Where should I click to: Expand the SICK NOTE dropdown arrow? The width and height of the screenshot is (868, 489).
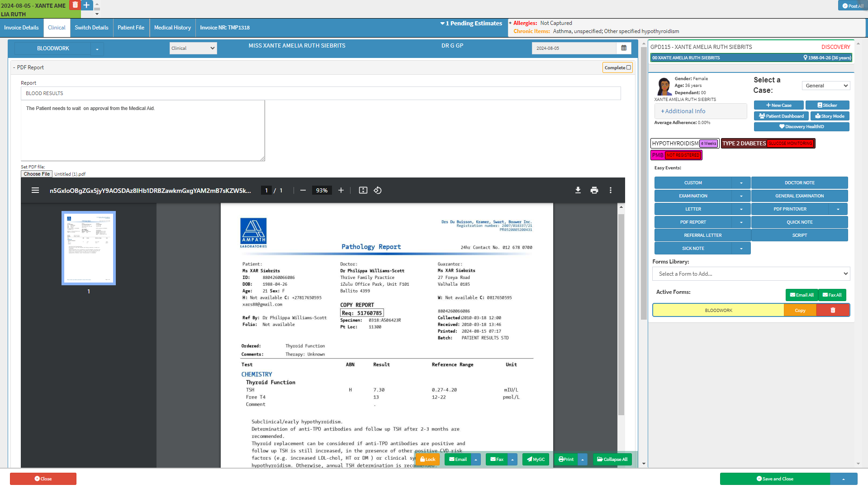click(x=741, y=249)
